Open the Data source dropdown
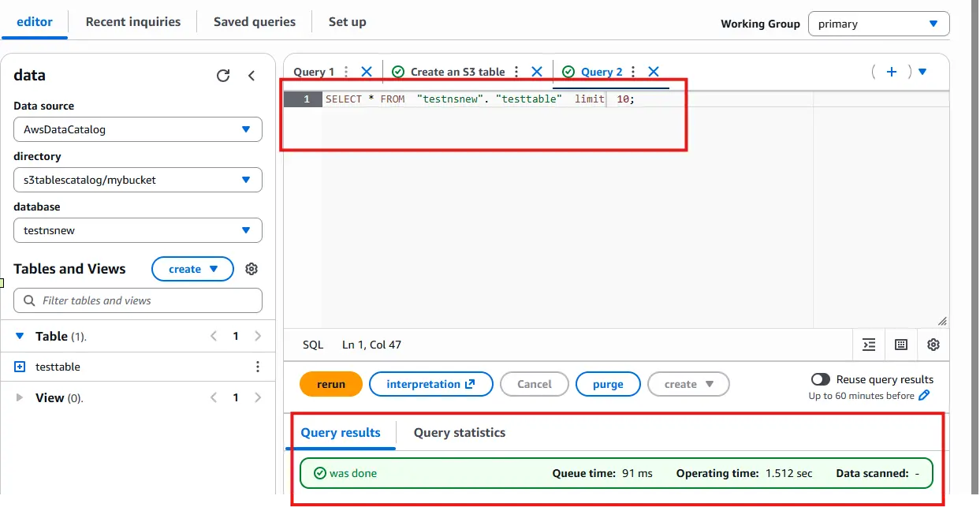This screenshot has width=980, height=507. 138,129
